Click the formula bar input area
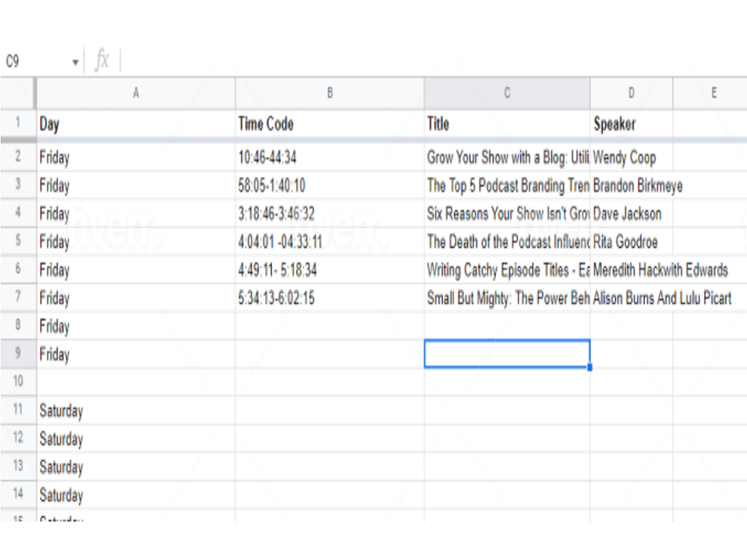Screen dimensions: 747x560 pyautogui.click(x=433, y=61)
